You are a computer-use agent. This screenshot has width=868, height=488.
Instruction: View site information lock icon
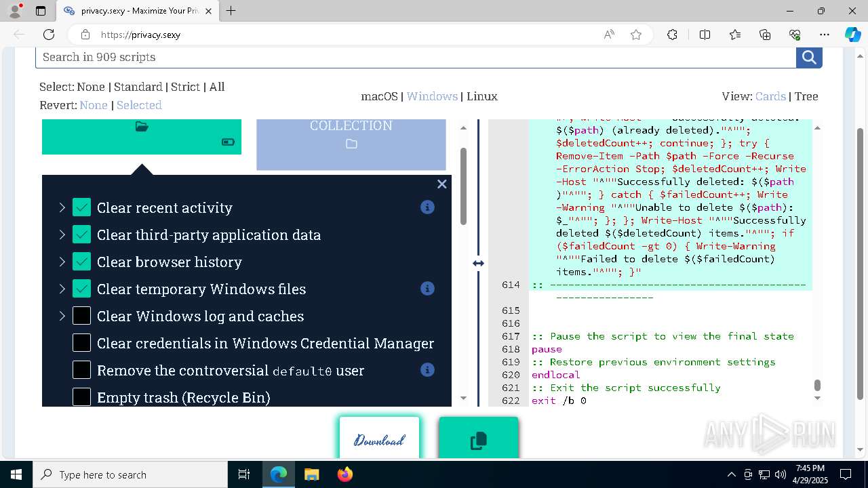click(x=85, y=35)
